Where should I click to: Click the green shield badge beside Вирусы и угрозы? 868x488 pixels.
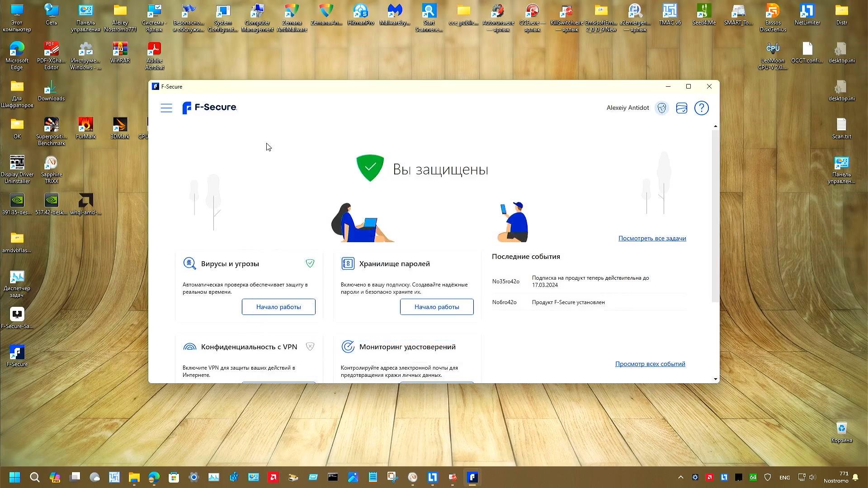[x=310, y=263]
